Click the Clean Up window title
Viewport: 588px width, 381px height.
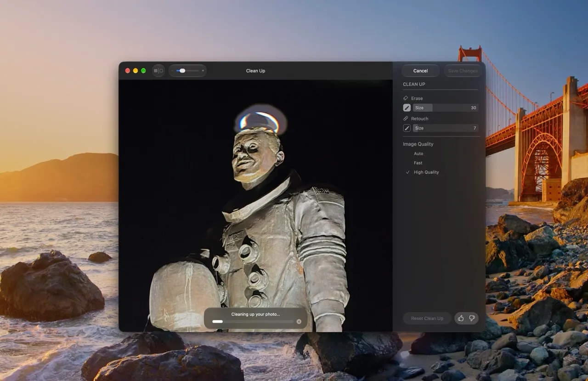(x=255, y=71)
